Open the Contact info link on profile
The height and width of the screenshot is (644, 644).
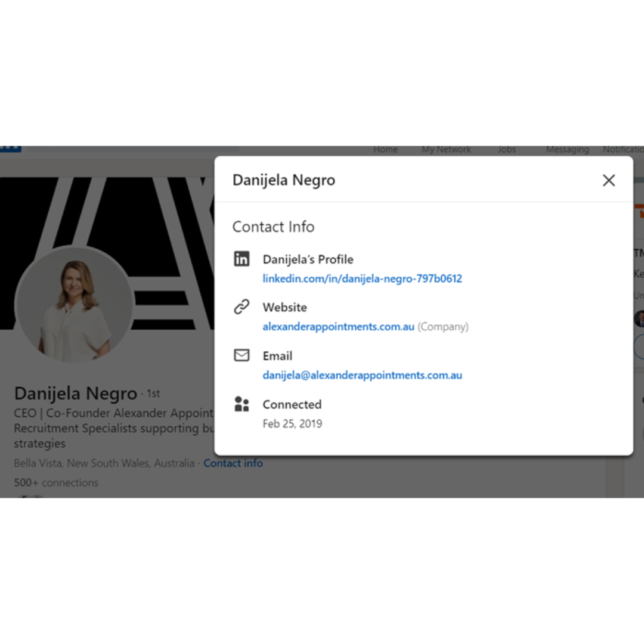[233, 463]
